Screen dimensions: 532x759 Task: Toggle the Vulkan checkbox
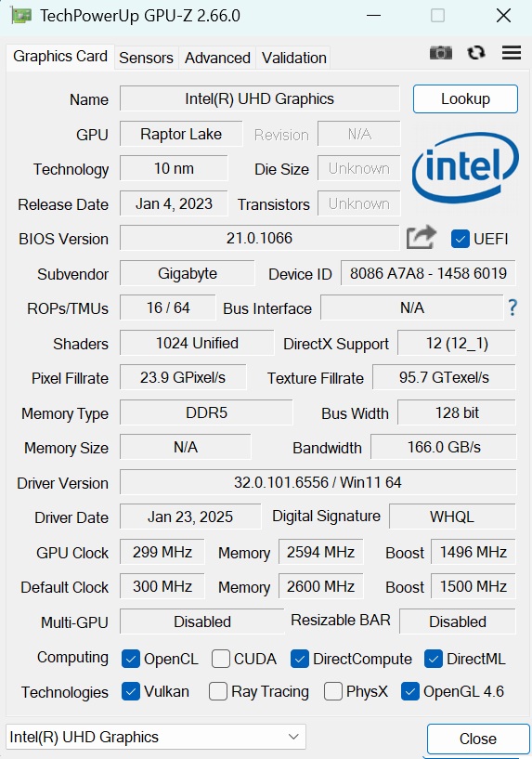click(x=131, y=691)
